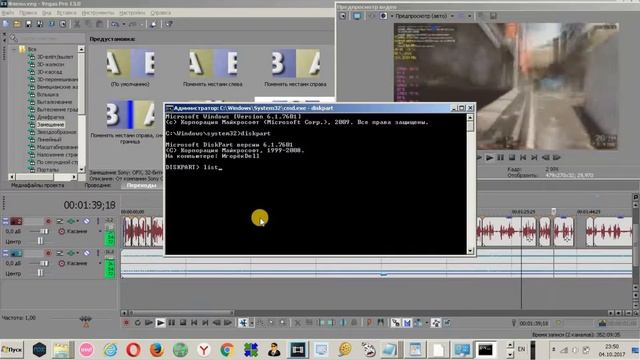
Task: Click the Open project folder icon
Action: point(17,24)
